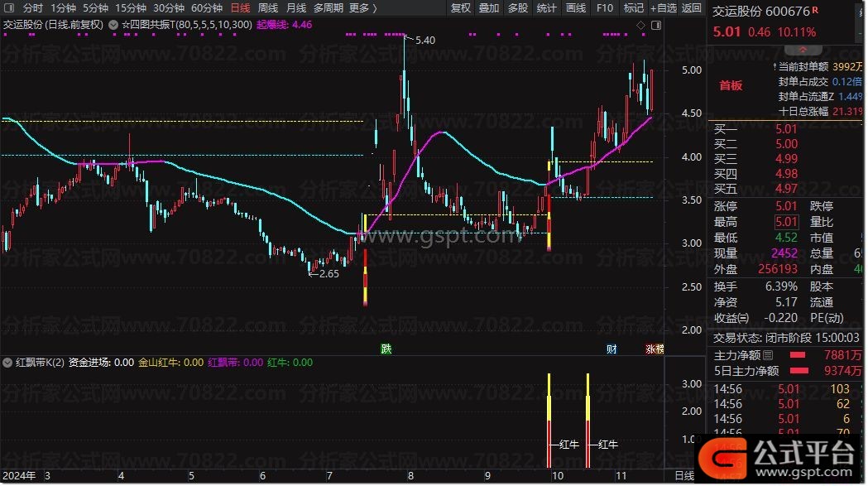Select the 5分钟 period
The height and width of the screenshot is (486, 868).
tap(95, 7)
